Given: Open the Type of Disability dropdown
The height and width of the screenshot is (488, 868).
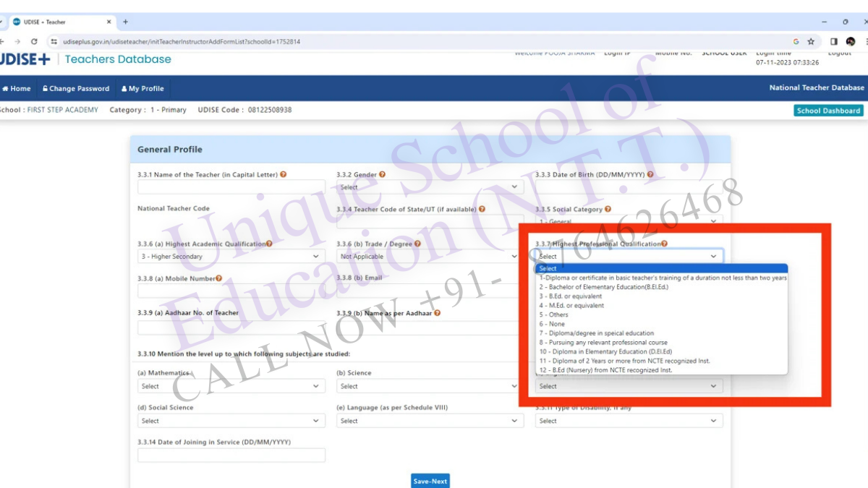Looking at the screenshot, I should pyautogui.click(x=629, y=421).
